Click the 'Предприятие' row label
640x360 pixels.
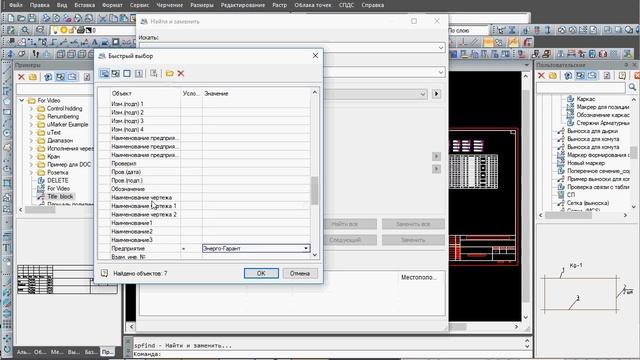pos(128,248)
